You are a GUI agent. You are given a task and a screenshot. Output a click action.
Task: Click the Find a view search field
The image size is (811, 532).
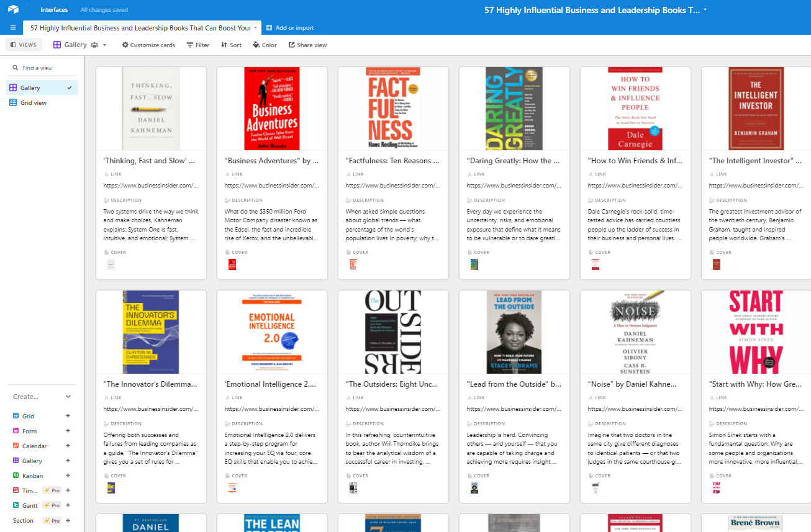pyautogui.click(x=42, y=68)
